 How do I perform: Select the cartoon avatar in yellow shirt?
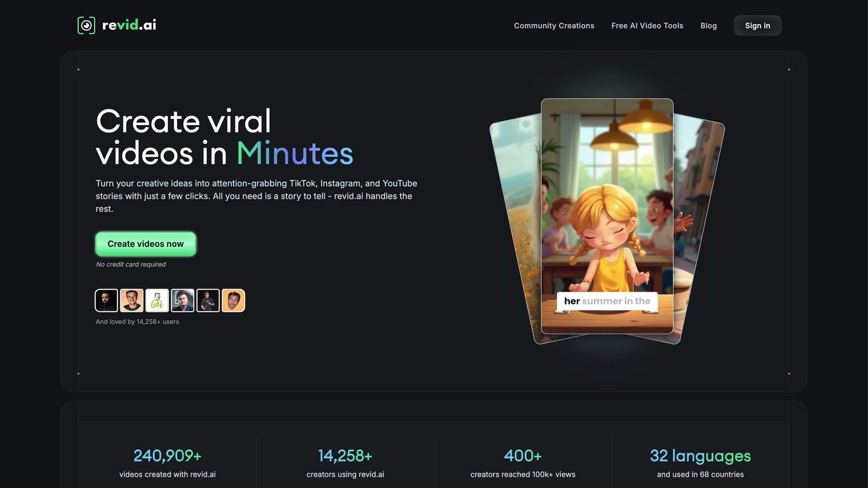point(157,301)
